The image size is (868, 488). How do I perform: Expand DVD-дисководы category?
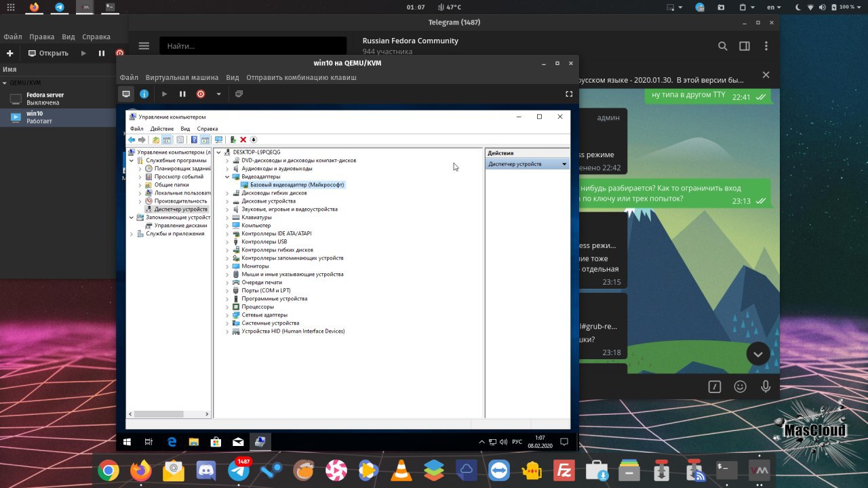tap(228, 160)
